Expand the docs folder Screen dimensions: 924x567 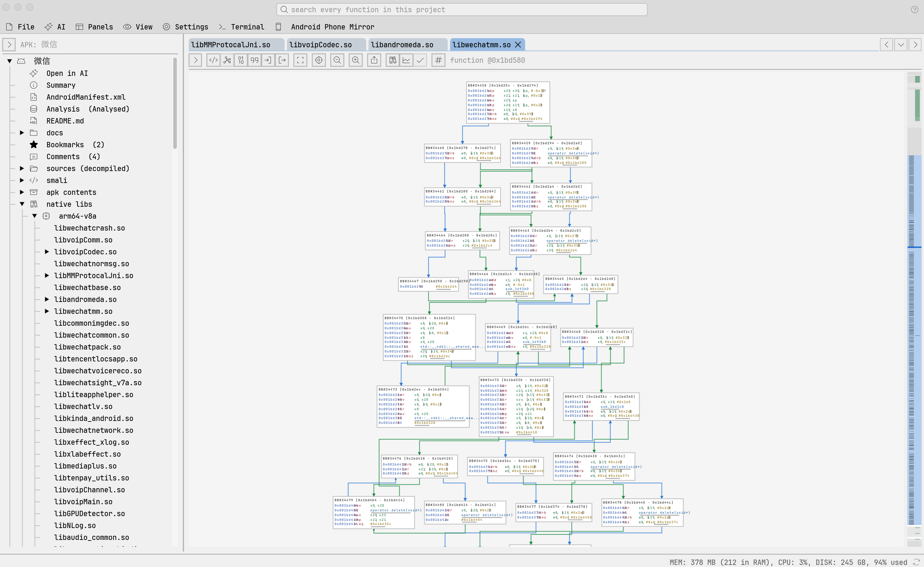pyautogui.click(x=22, y=133)
